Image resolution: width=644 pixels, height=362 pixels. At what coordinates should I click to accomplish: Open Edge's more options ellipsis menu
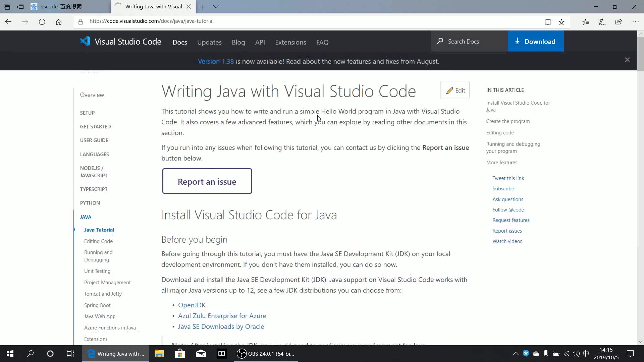[636, 21]
